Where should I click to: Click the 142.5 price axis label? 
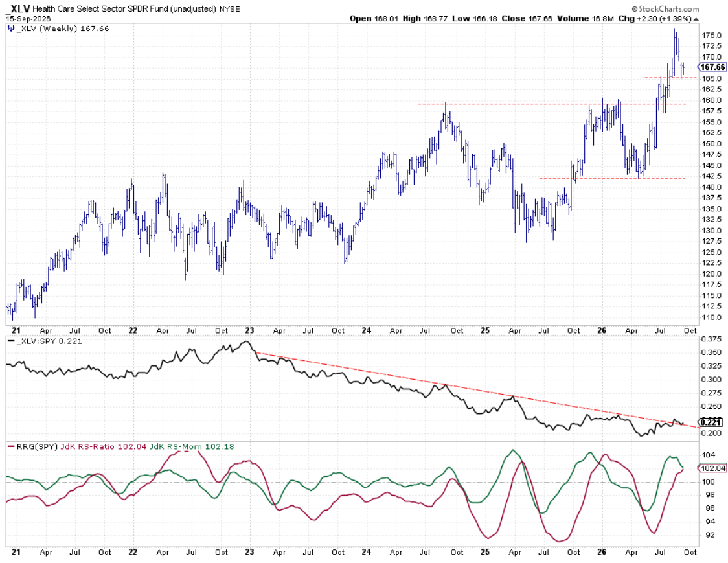pyautogui.click(x=711, y=176)
